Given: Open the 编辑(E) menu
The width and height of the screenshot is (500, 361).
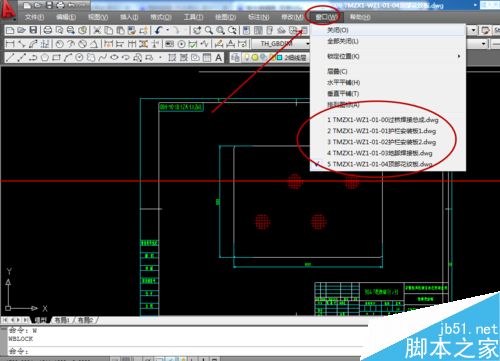Looking at the screenshot, I should point(66,17).
